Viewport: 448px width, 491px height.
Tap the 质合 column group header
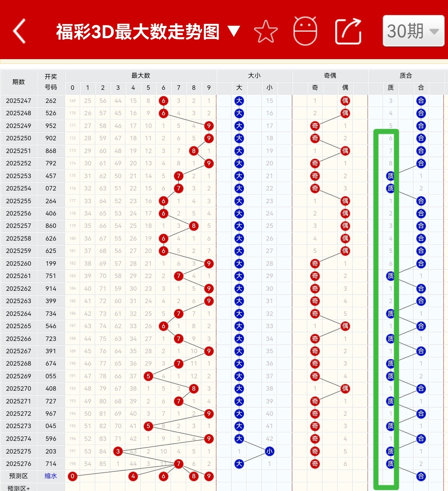[406, 76]
